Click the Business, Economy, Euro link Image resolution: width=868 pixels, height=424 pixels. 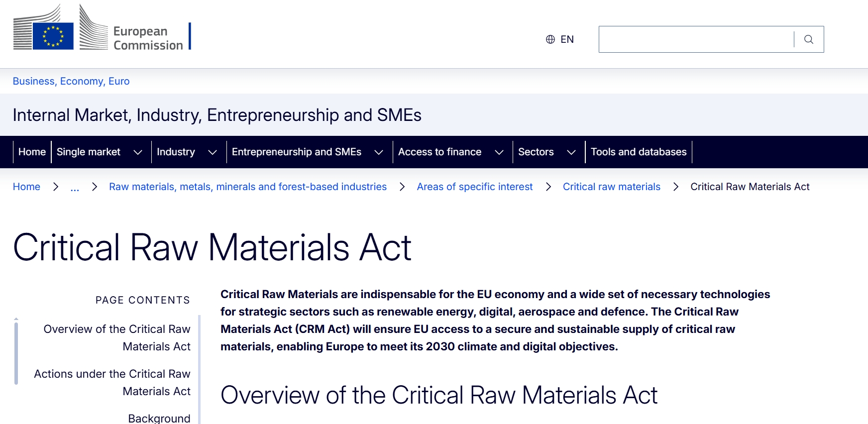point(71,81)
